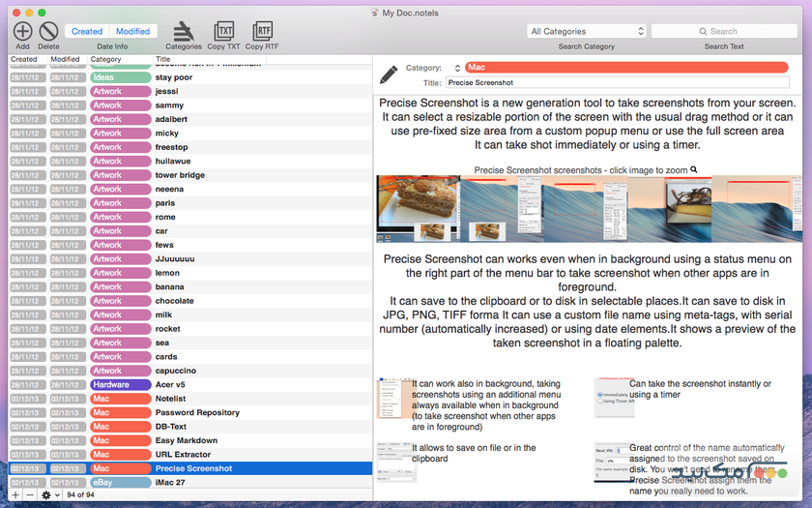Select the note titled rome

190,217
